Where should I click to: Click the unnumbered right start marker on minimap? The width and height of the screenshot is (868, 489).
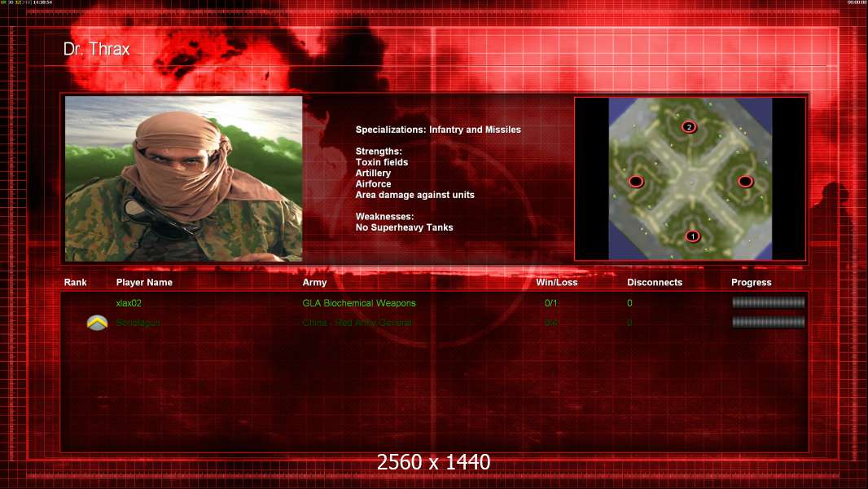[746, 181]
